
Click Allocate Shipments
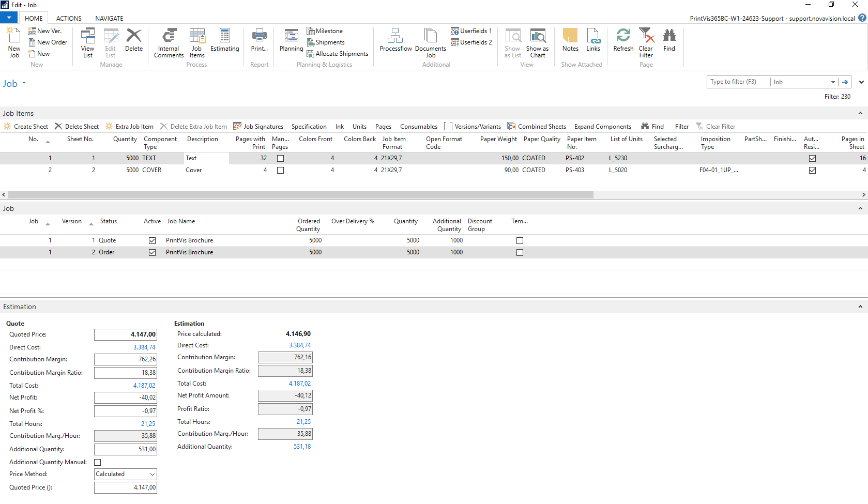pyautogui.click(x=338, y=54)
